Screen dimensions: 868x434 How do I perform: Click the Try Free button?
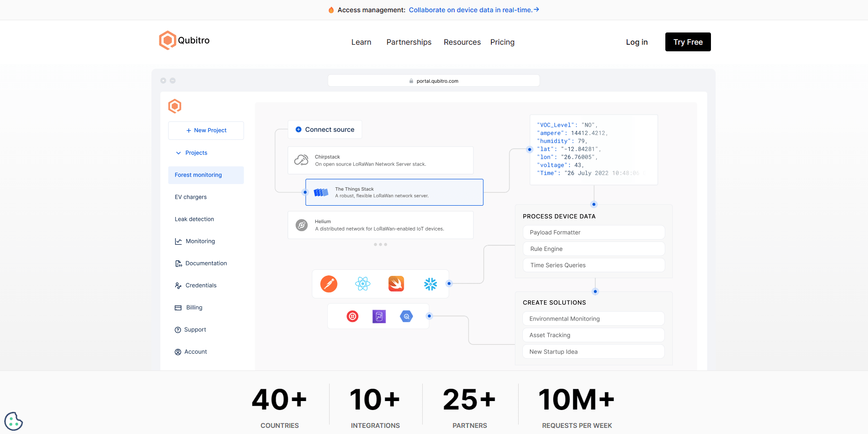coord(688,42)
